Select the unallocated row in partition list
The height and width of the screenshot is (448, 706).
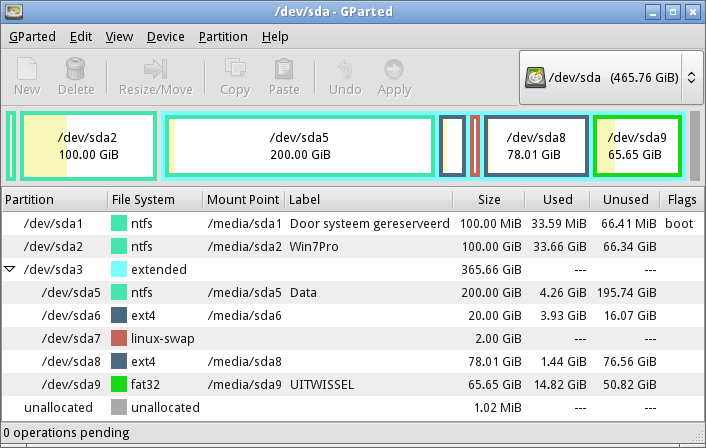[300, 407]
